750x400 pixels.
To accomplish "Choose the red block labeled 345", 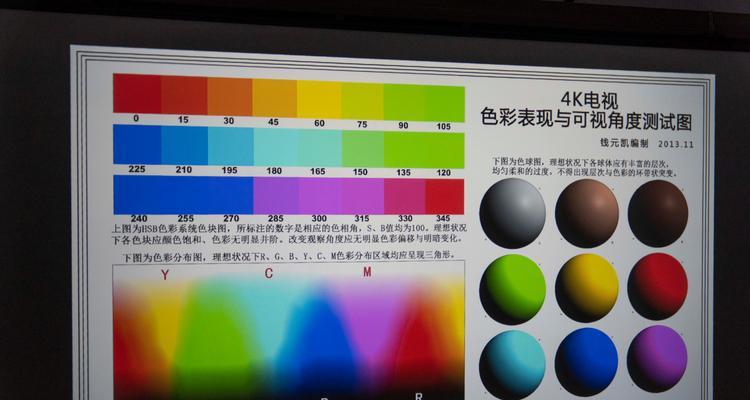I will [x=445, y=197].
